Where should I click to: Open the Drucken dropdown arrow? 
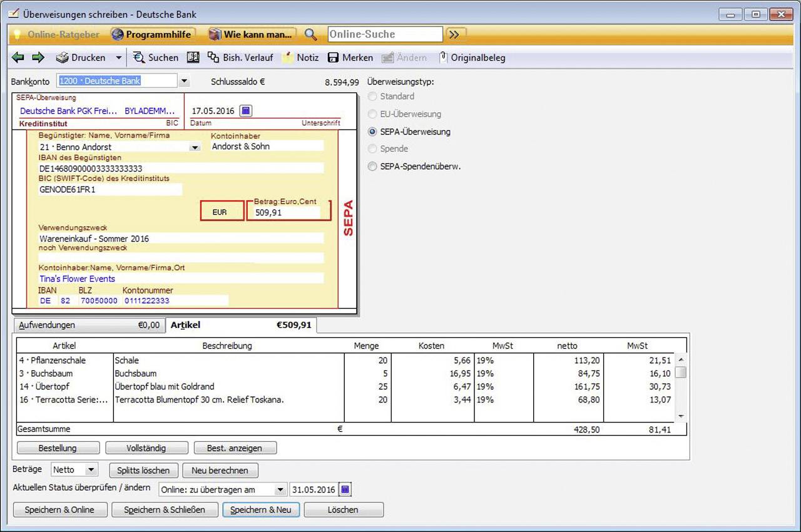click(x=118, y=58)
